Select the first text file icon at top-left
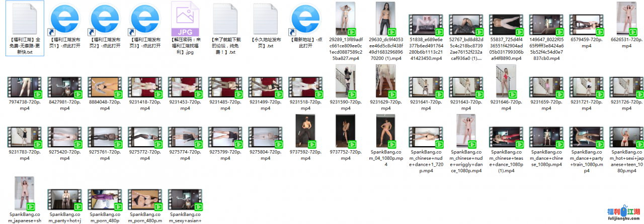This screenshot has width=644, height=224. coord(25,19)
